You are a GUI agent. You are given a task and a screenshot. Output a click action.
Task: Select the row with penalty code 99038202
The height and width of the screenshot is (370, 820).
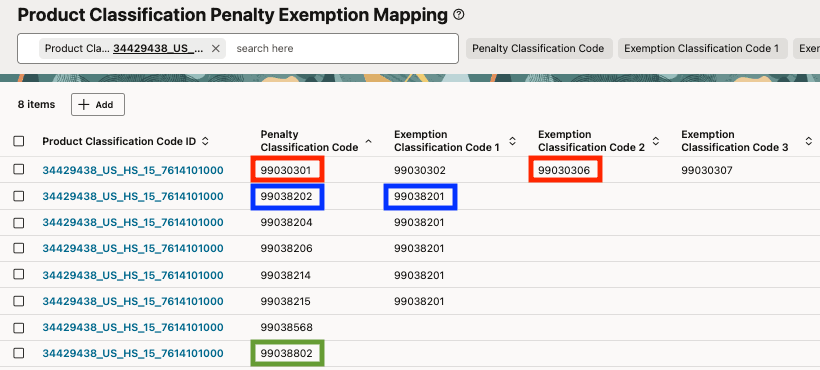[19, 196]
